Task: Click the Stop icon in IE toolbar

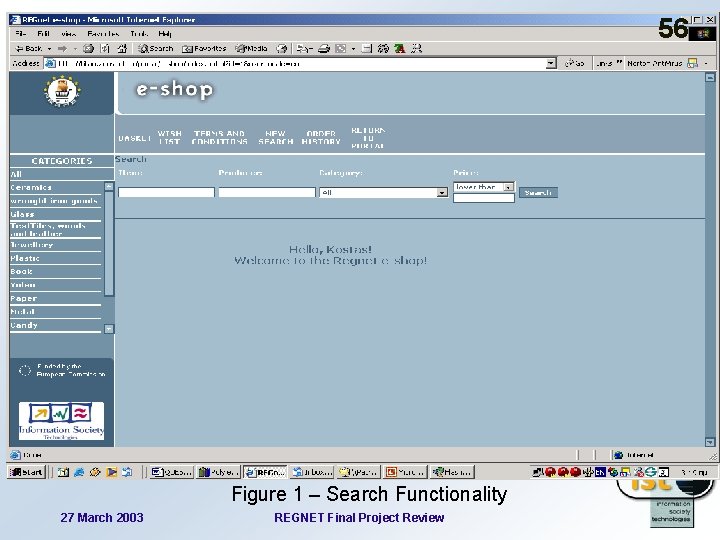Action: click(x=89, y=48)
